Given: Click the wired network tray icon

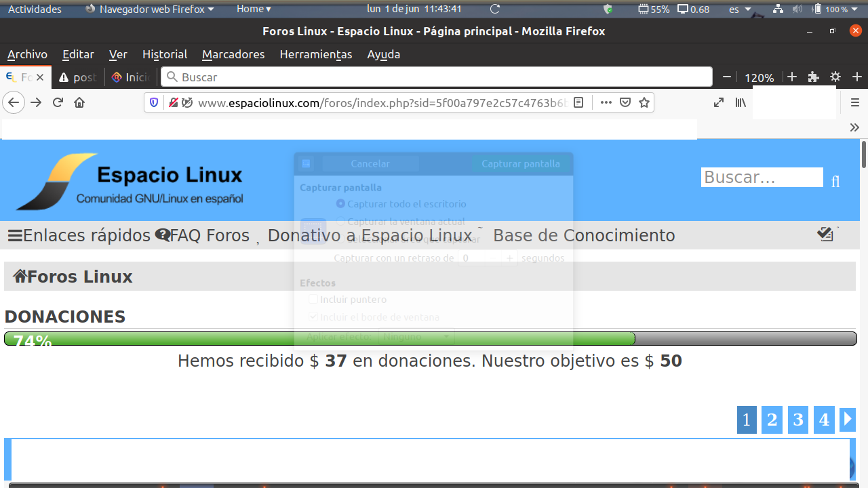Looking at the screenshot, I should coord(778,9).
